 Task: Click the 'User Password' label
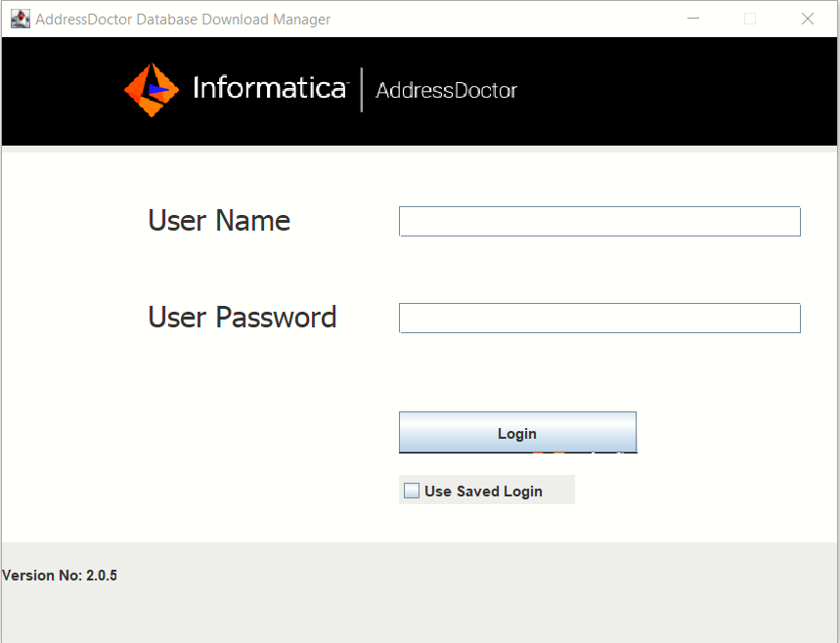243,318
